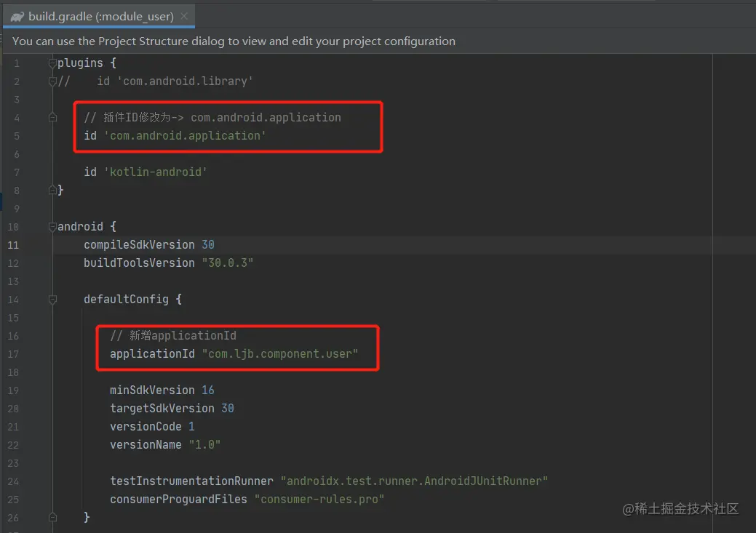The width and height of the screenshot is (756, 533).
Task: Click versionName "1.0" value
Action: (204, 445)
